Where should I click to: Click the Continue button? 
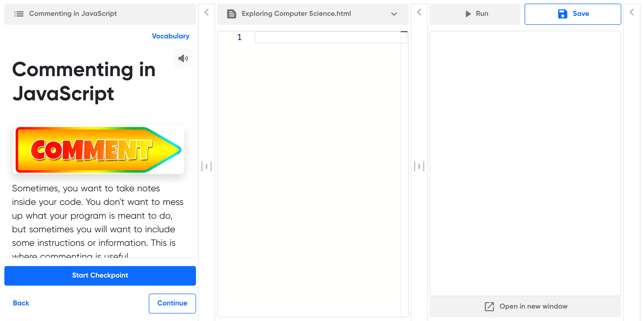pos(172,303)
